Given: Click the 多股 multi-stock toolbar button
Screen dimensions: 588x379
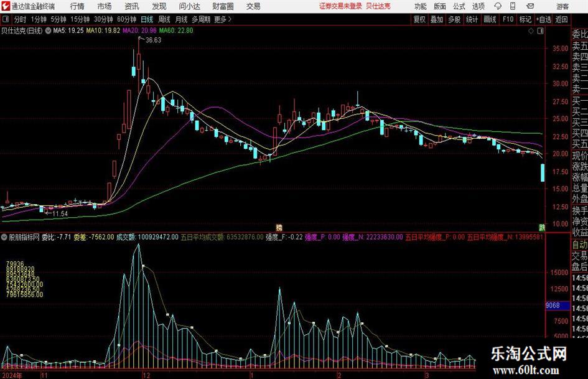Looking at the screenshot, I should pyautogui.click(x=454, y=19).
